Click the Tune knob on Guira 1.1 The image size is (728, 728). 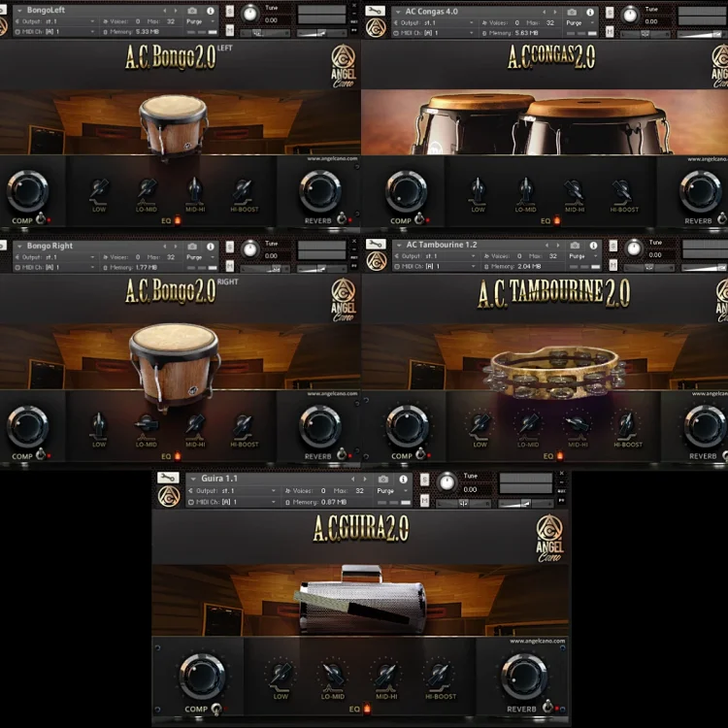click(447, 482)
